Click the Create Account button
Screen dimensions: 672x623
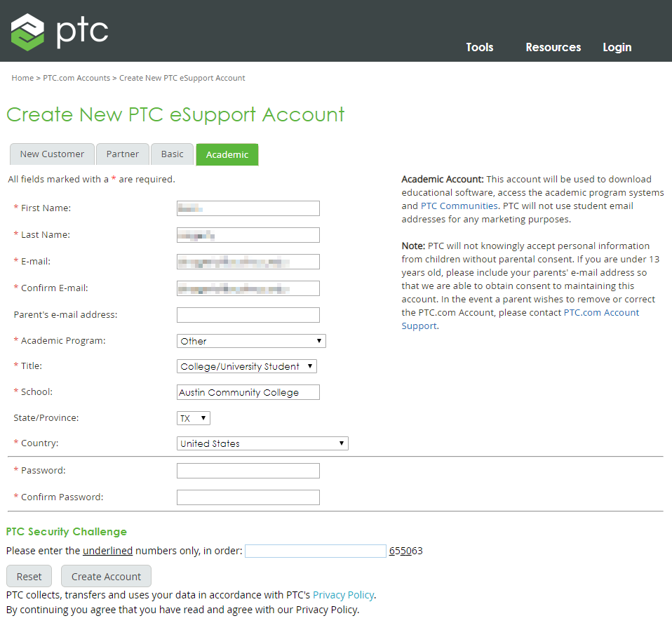click(106, 577)
